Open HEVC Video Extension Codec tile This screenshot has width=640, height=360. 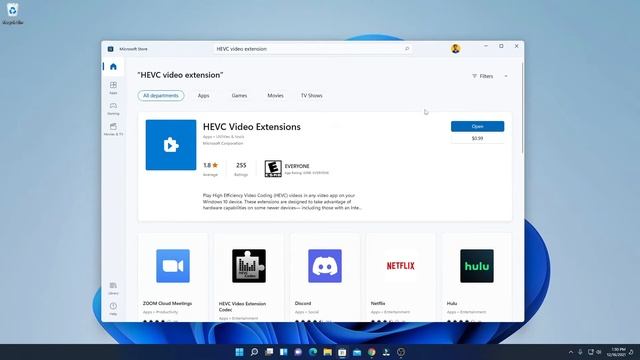pos(249,278)
